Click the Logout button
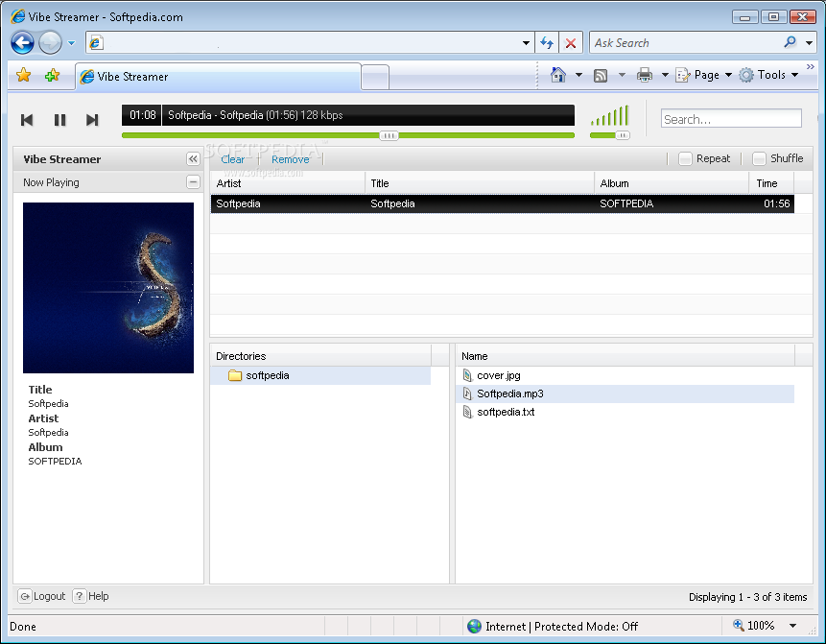The height and width of the screenshot is (644, 826). (41, 596)
